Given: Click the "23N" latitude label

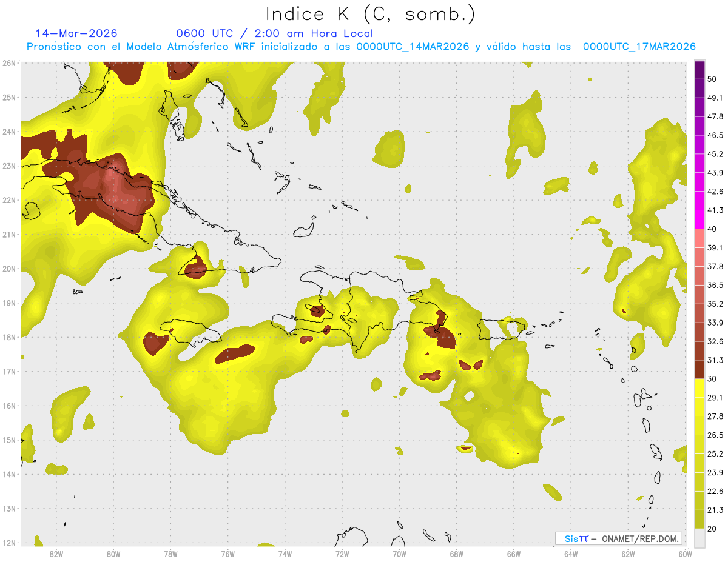Looking at the screenshot, I should (x=9, y=166).
